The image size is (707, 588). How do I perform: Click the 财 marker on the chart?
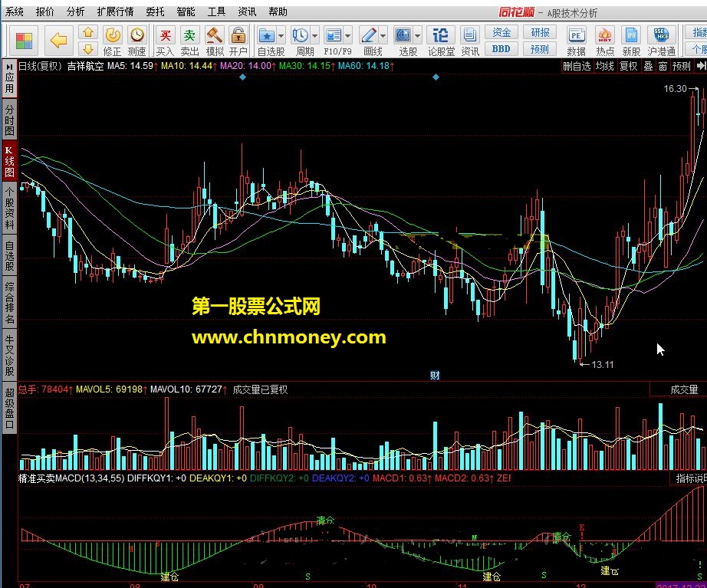435,375
